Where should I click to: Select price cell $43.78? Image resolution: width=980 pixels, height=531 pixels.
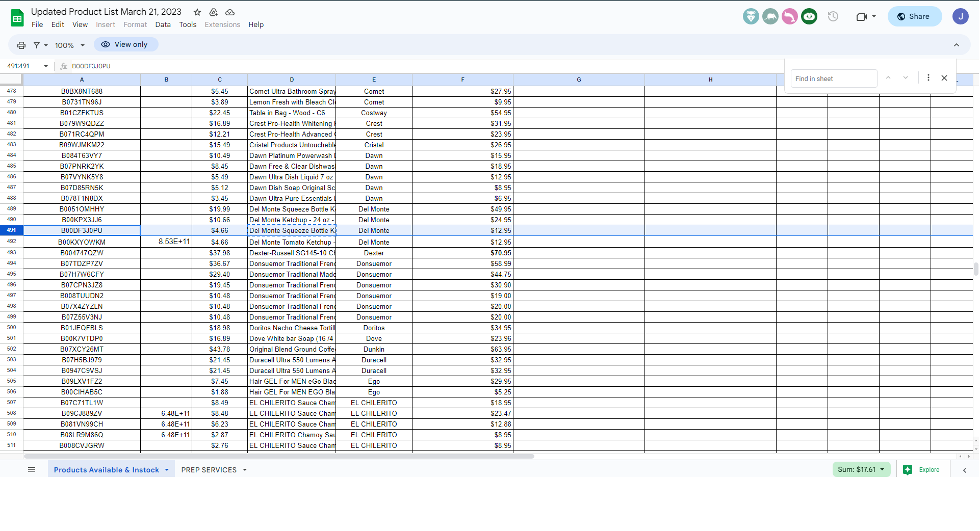(219, 350)
